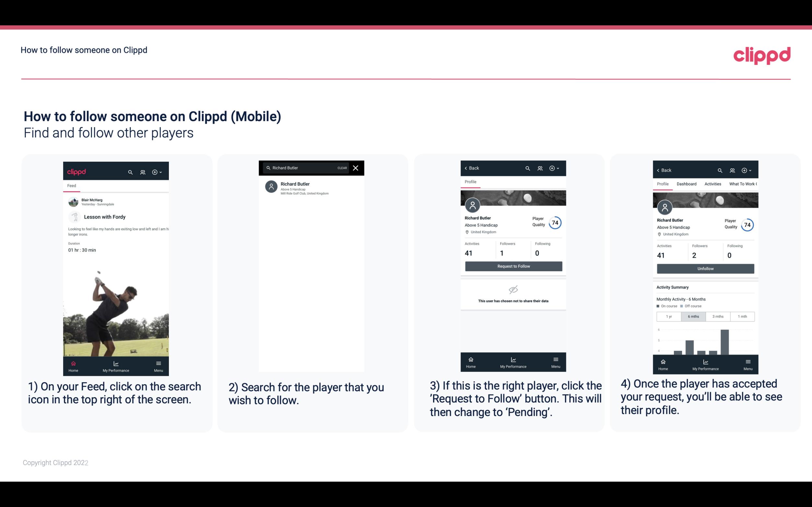The image size is (812, 507).
Task: Click the 'Request to Follow' button on profile
Action: [513, 266]
